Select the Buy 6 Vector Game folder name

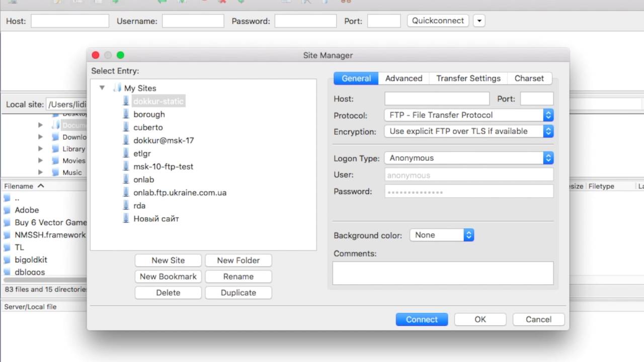tap(51, 222)
